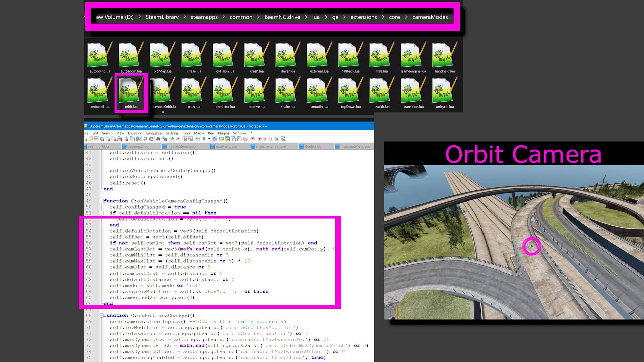Open chevron dropdown after SteamLibrary breadcrumb
This screenshot has width=644, height=362.
point(184,17)
